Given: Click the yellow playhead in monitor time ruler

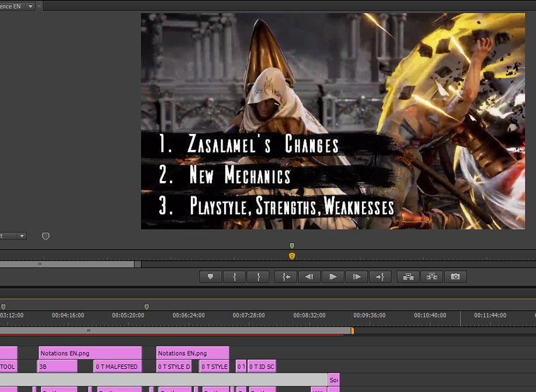Looking at the screenshot, I should click(291, 256).
